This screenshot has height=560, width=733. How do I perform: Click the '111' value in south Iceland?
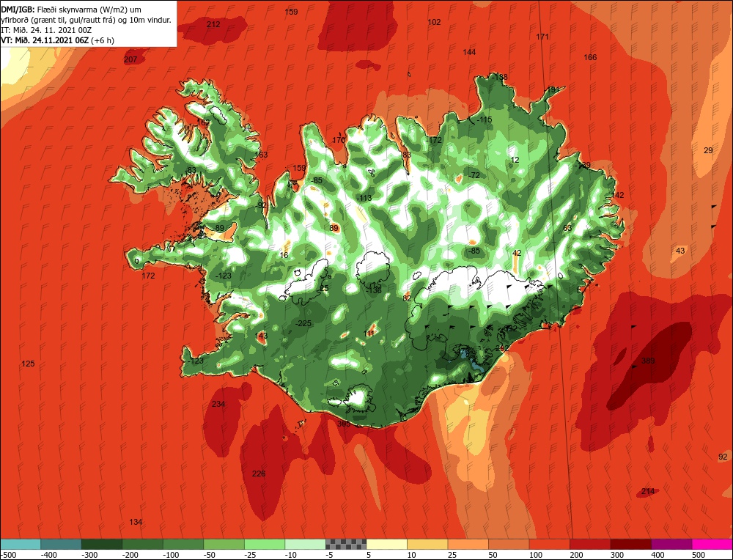pos(369,334)
